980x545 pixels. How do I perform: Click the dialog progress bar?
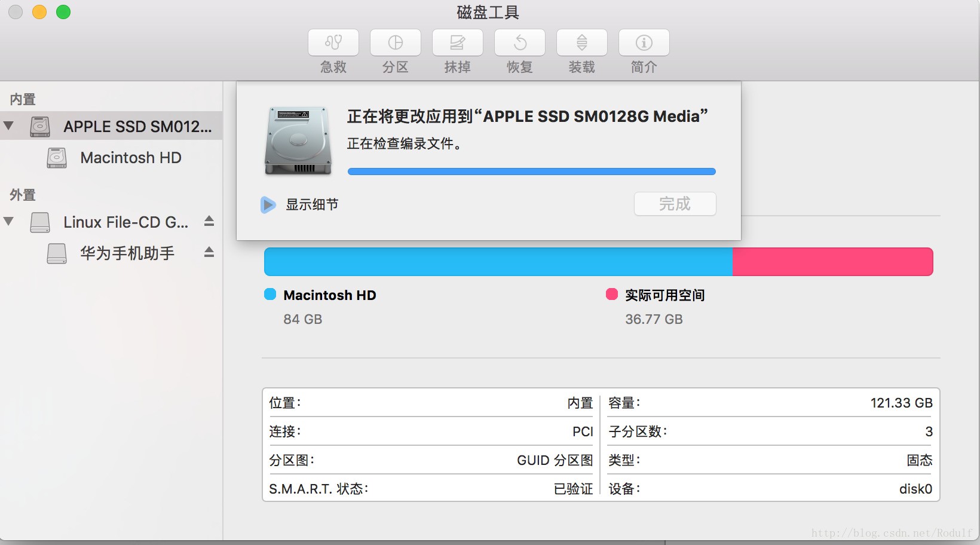click(532, 172)
